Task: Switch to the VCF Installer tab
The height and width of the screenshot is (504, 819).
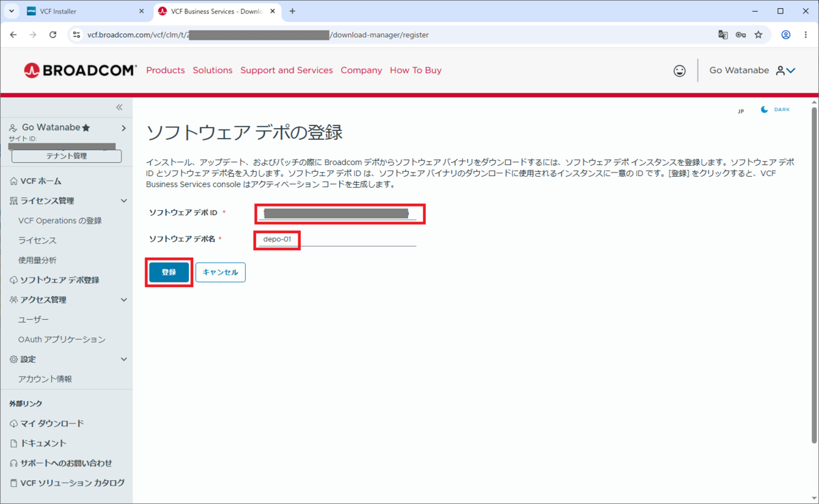Action: point(87,11)
